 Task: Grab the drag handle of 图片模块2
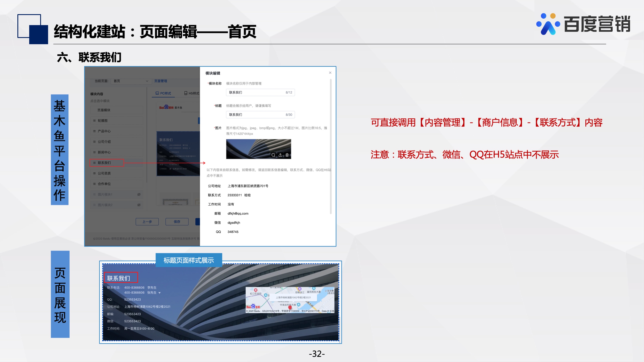[x=94, y=205]
